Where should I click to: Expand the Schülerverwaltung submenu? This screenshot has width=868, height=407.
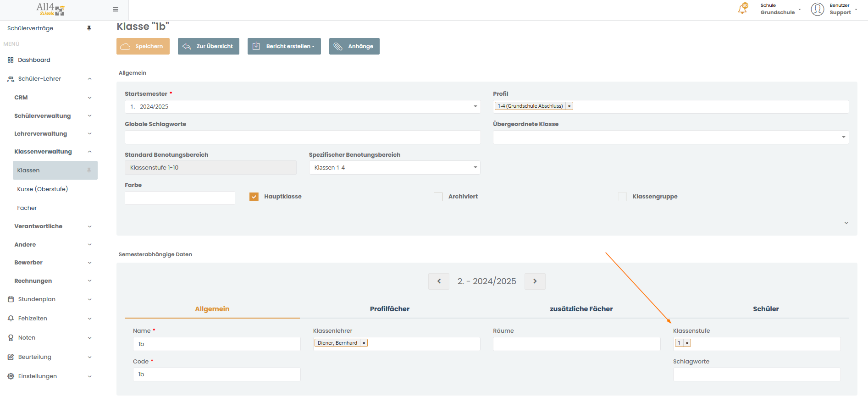[90, 116]
